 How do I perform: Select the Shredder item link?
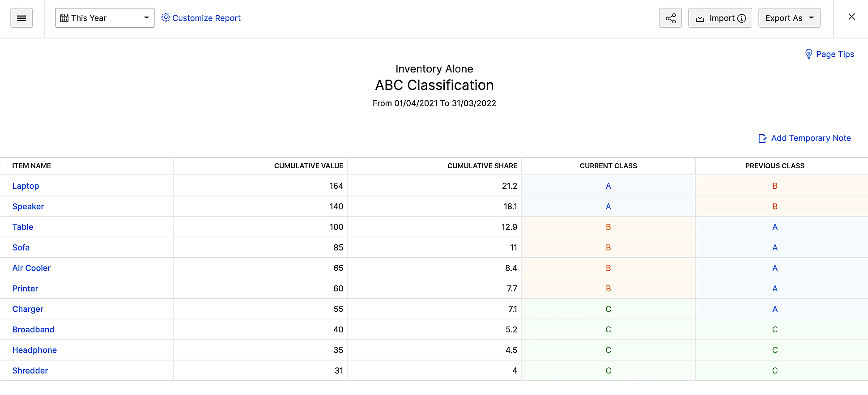click(x=30, y=370)
